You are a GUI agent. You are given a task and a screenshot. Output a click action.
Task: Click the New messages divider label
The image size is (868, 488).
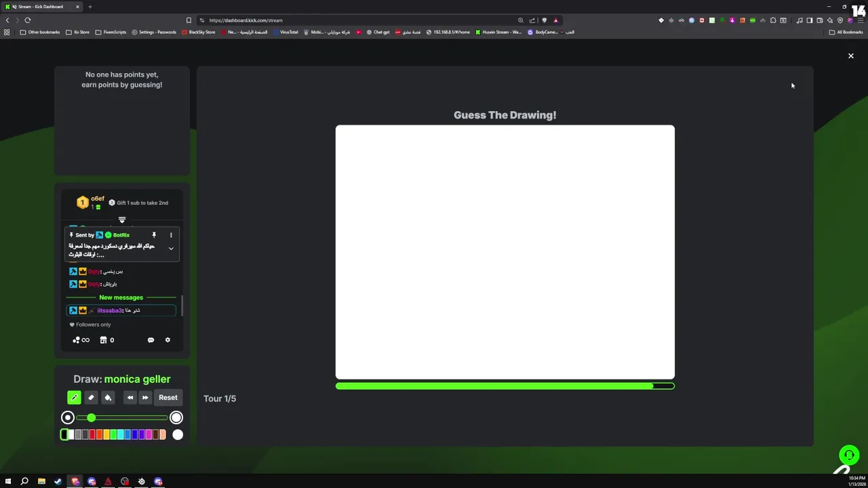click(x=121, y=298)
